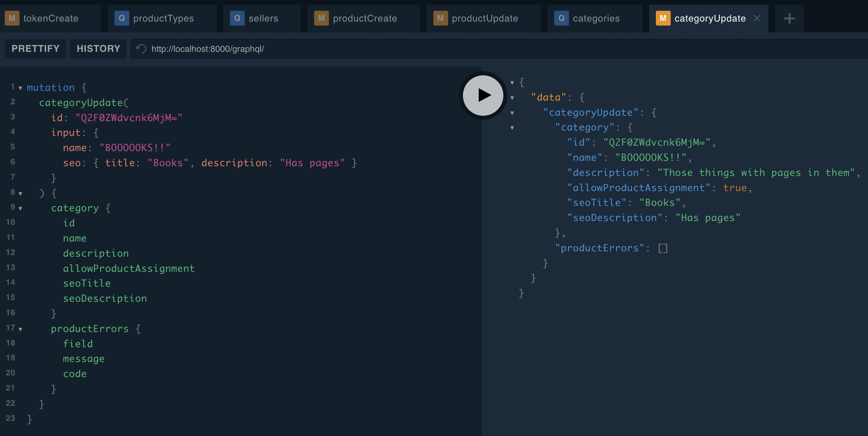
Task: Open the sellers tab
Action: click(263, 18)
